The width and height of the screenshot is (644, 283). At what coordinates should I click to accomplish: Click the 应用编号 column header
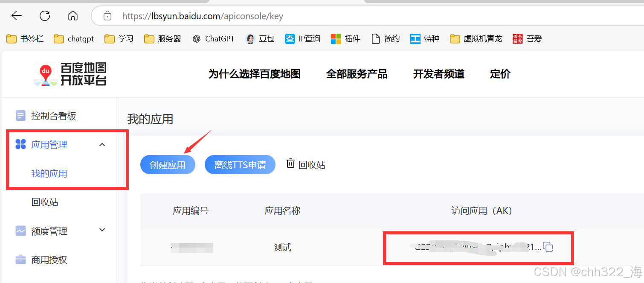click(191, 211)
